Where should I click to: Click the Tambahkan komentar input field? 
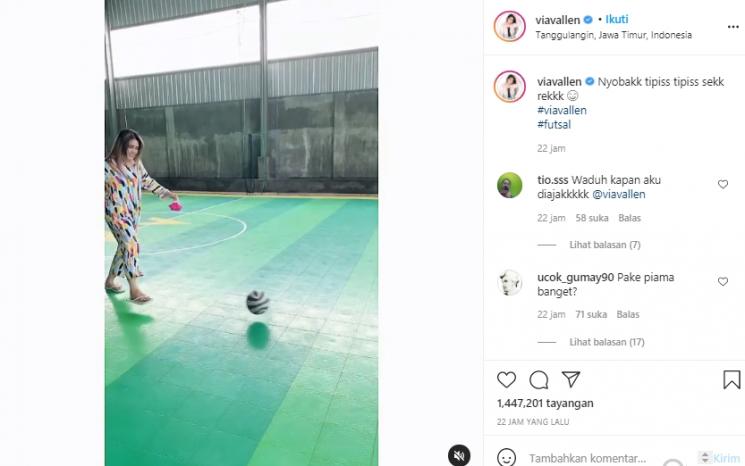(x=587, y=458)
